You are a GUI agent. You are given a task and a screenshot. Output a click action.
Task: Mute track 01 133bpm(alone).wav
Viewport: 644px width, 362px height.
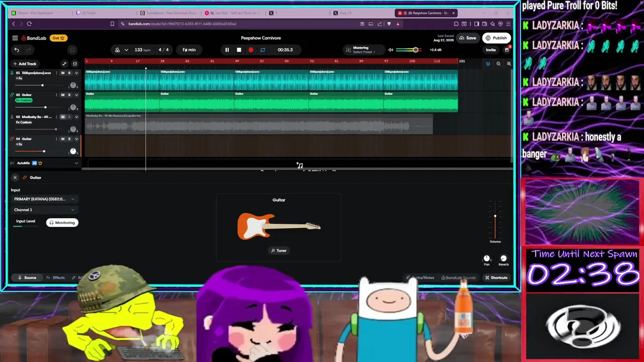(x=62, y=73)
